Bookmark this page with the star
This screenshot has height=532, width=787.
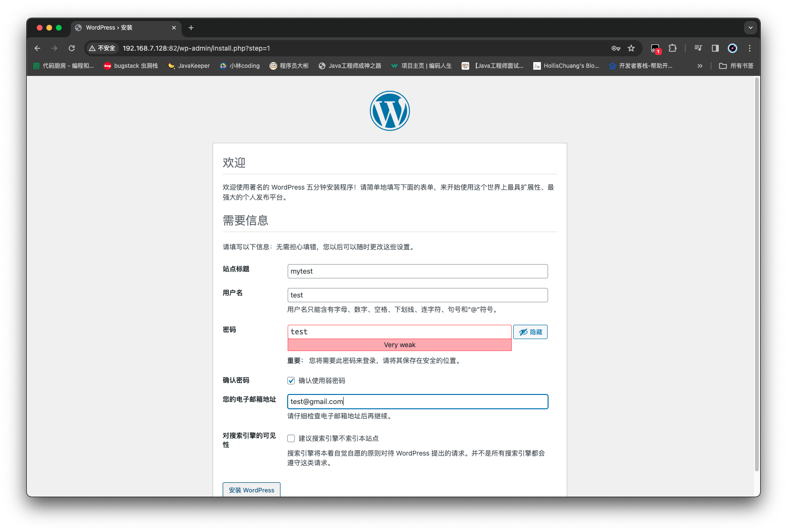[x=631, y=48]
